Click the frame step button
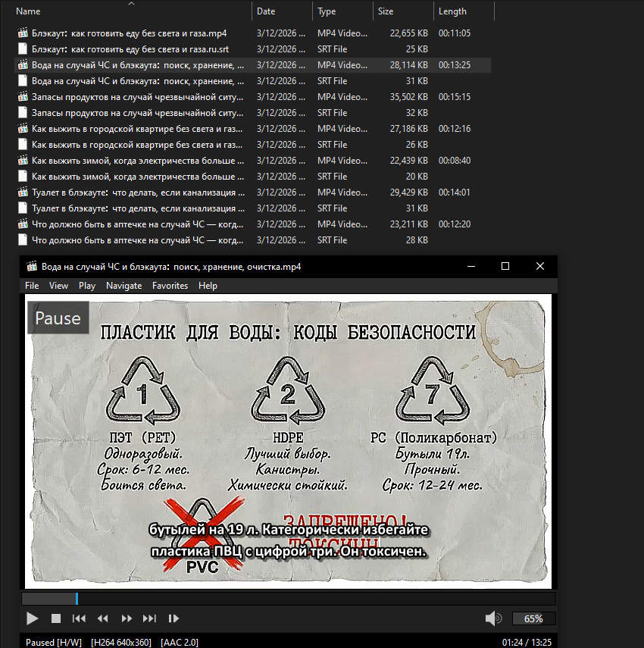 174,618
